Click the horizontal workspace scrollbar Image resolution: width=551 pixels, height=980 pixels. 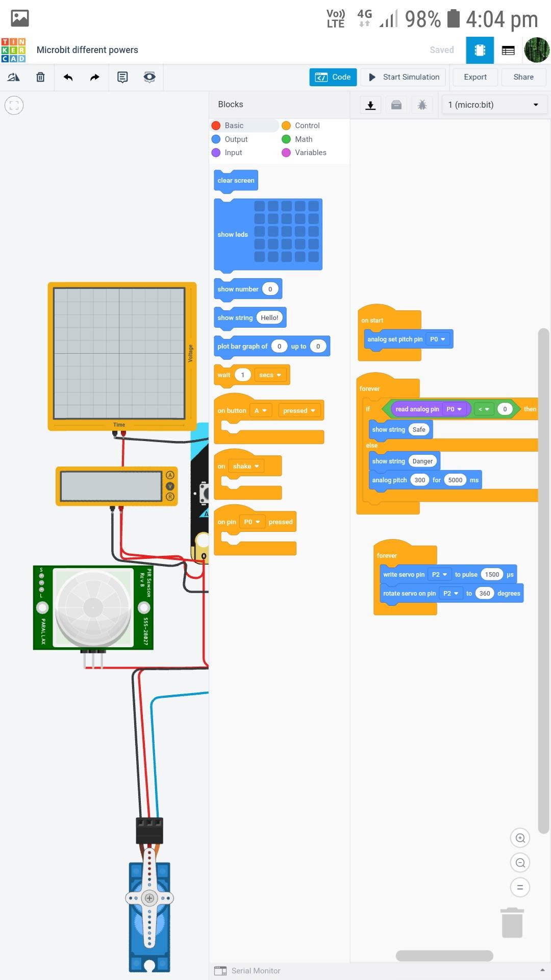pyautogui.click(x=444, y=955)
